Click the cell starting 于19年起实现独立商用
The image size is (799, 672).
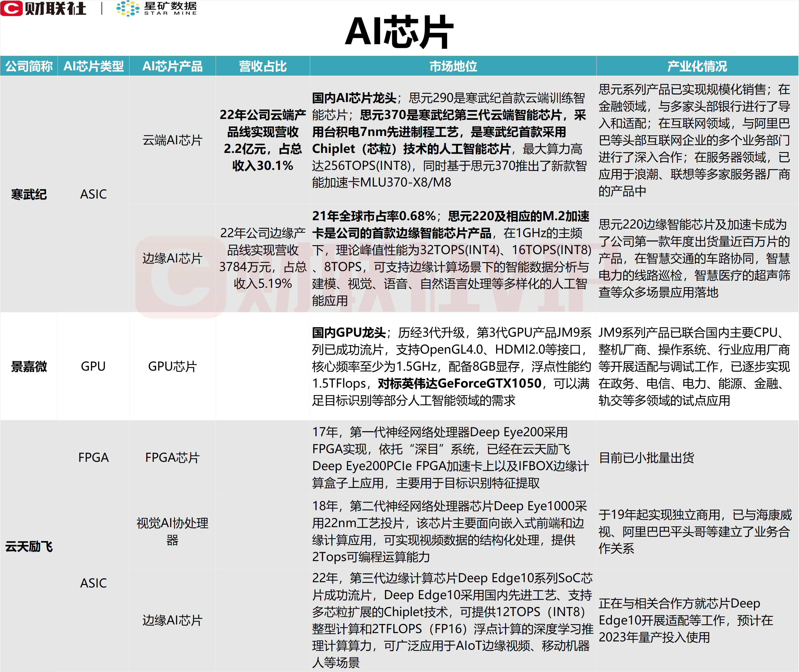tap(697, 531)
